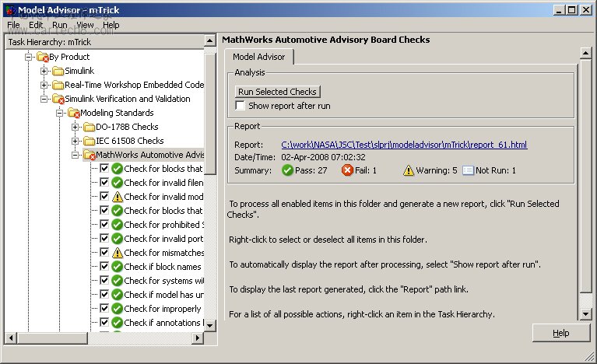Viewport: 597px width, 364px height.
Task: Expand the Simulink tree node
Action: point(44,71)
